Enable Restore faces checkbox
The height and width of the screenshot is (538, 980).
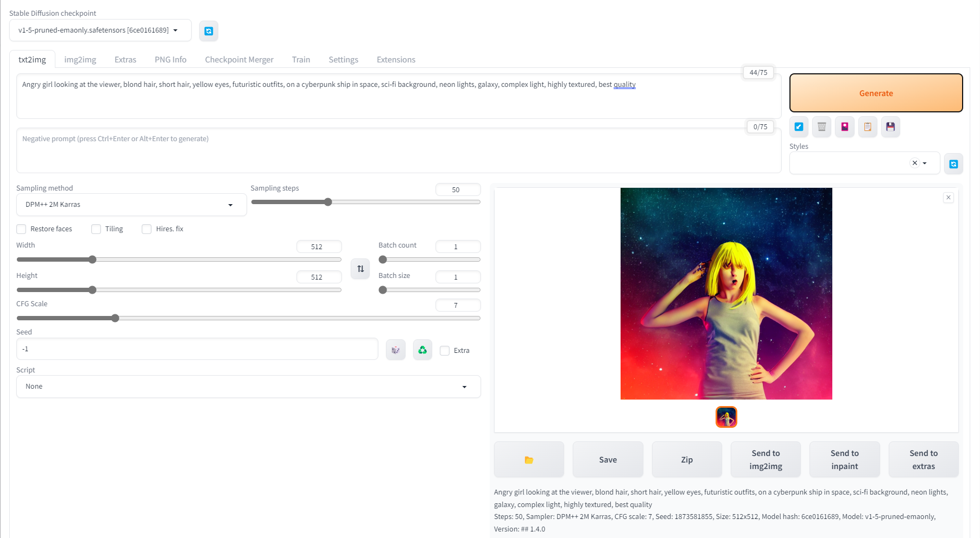click(22, 229)
